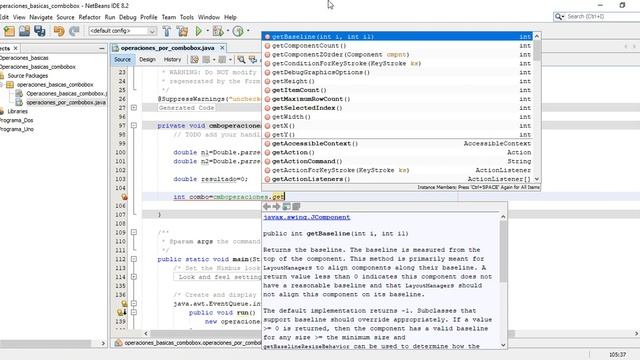Open the Navigate menu
Viewport: 640px width, 360px height.
pyautogui.click(x=41, y=17)
